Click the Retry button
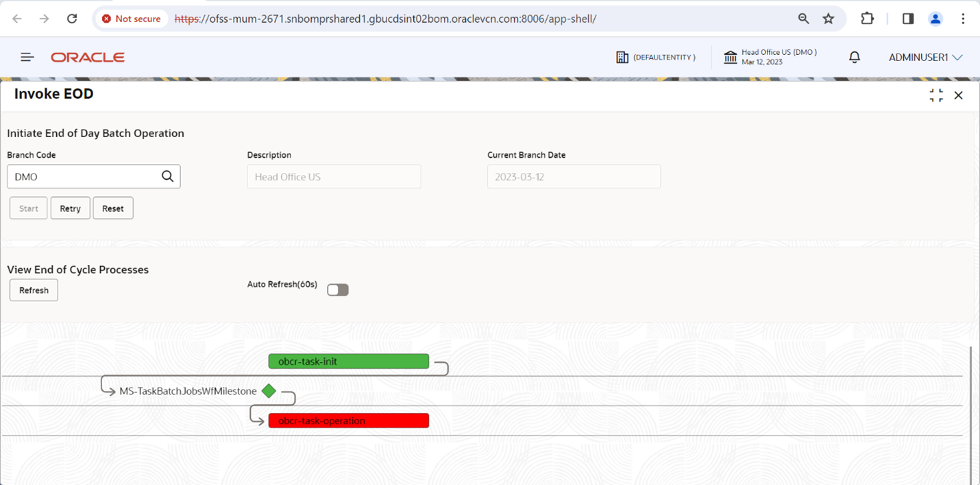Viewport: 980px width, 485px height. point(70,209)
